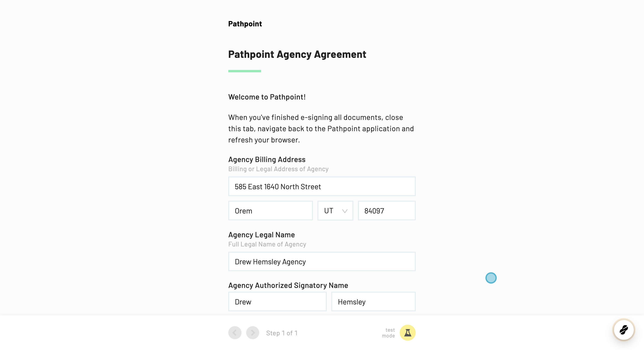The width and height of the screenshot is (644, 350).
Task: Click the Agency Authorized Signatory Name label
Action: point(288,285)
